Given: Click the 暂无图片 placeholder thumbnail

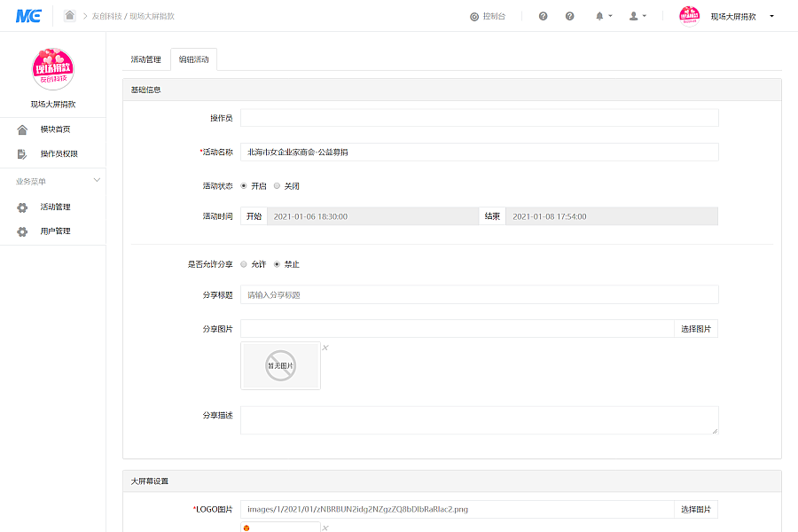Looking at the screenshot, I should [280, 365].
